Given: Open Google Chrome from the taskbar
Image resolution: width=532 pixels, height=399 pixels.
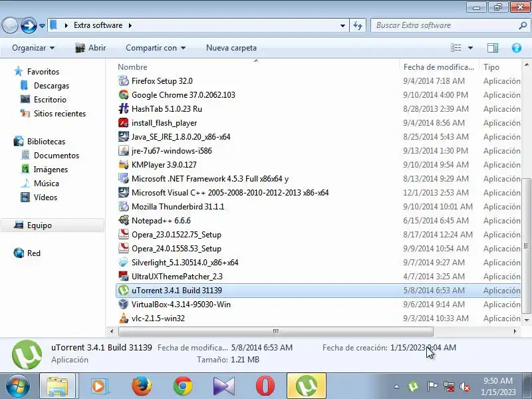Looking at the screenshot, I should [x=182, y=386].
